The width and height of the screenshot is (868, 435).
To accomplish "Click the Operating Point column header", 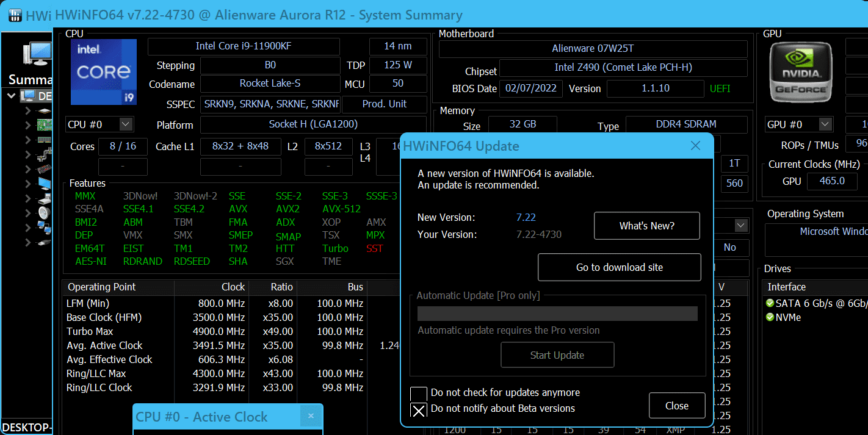I will [x=118, y=287].
